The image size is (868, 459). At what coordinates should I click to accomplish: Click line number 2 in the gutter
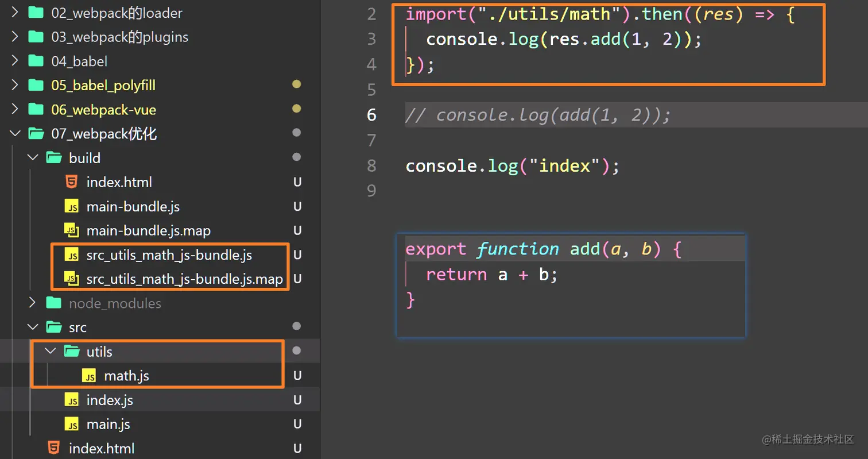point(371,14)
